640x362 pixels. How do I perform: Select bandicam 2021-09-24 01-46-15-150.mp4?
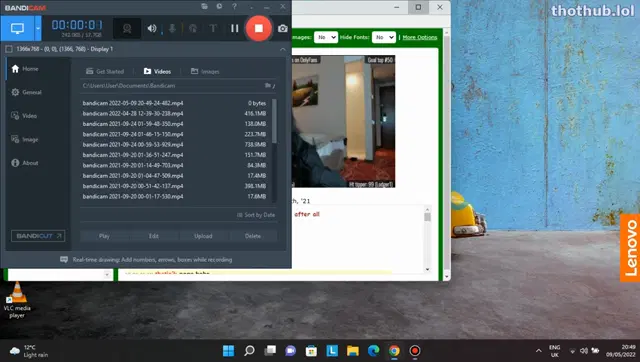pos(174,134)
